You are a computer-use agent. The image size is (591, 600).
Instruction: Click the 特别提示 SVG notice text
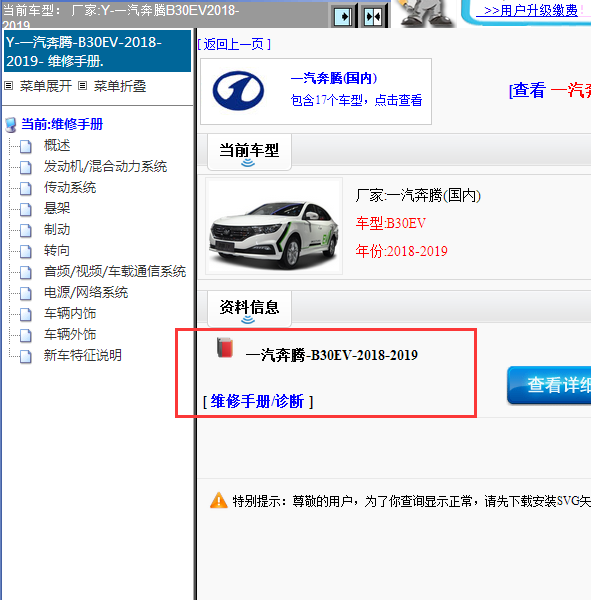click(411, 501)
